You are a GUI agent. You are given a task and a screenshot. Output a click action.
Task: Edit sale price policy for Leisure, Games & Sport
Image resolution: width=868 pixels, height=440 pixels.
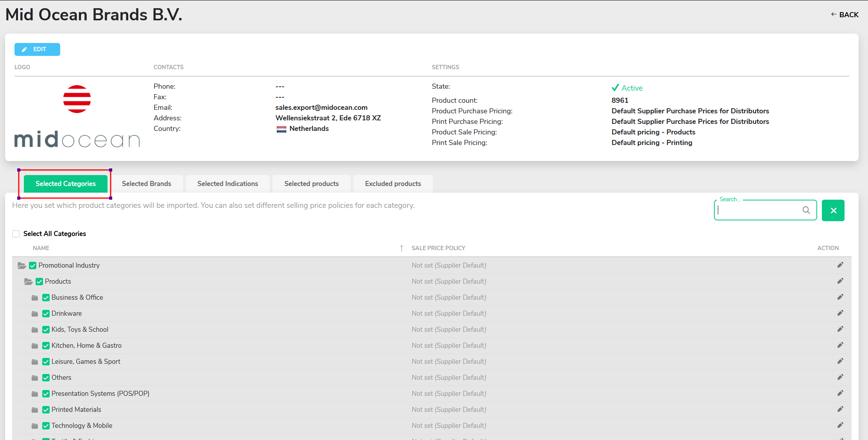pos(840,361)
